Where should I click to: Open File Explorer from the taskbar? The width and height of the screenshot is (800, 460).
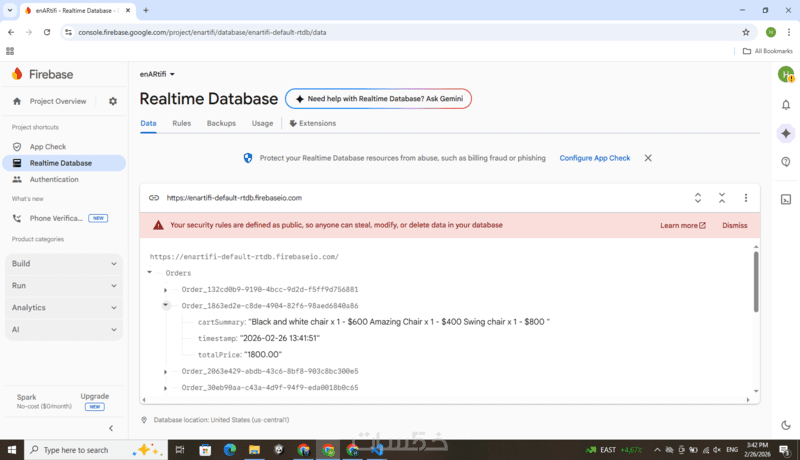point(254,450)
